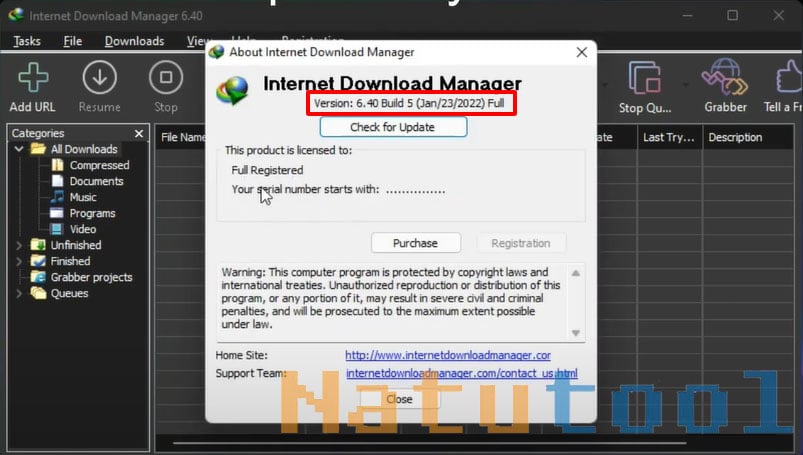803x455 pixels.
Task: Click the Stop download toolbar icon
Action: pos(166,78)
